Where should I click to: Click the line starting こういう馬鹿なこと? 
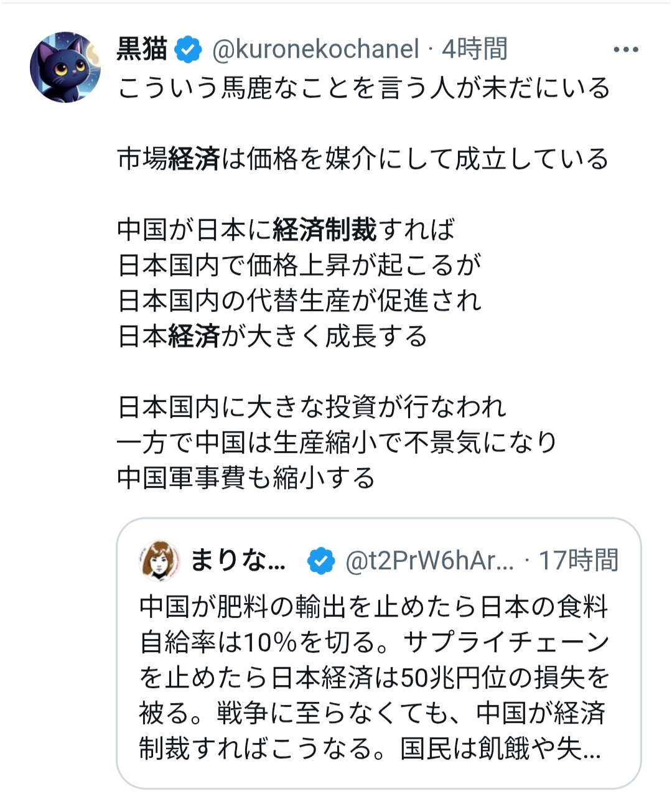363,88
